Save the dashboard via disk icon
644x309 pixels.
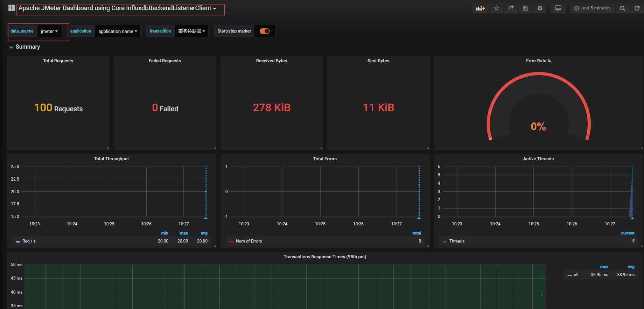coord(525,8)
